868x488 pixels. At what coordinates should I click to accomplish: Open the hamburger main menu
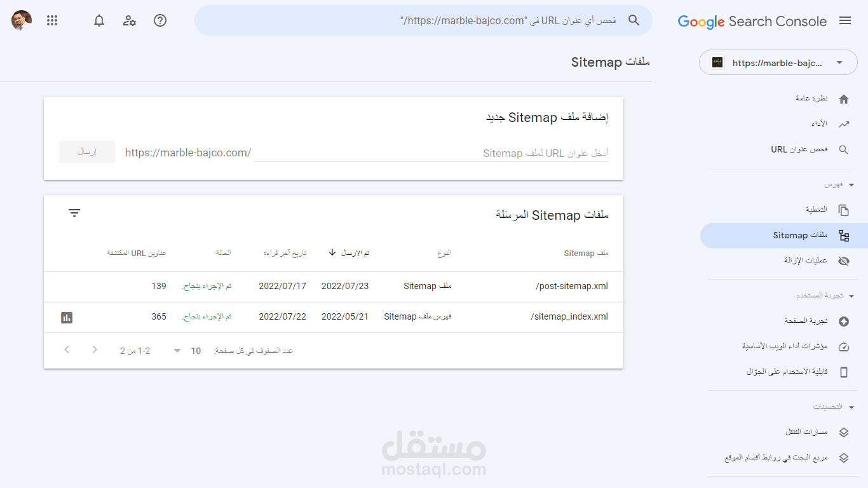point(845,21)
